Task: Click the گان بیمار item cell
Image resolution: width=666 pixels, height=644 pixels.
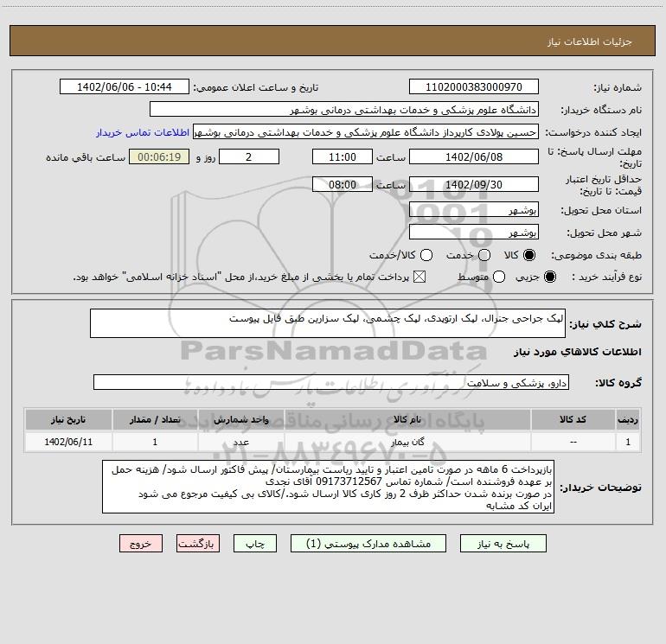Action: (407, 442)
